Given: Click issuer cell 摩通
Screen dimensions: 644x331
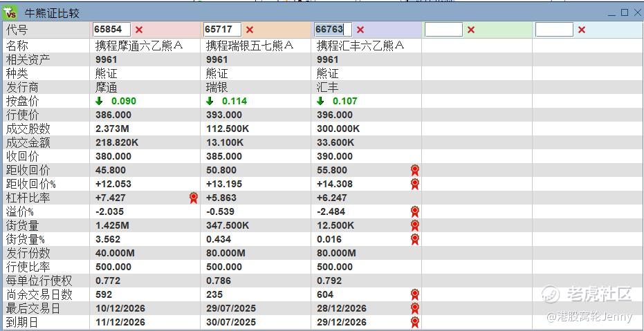Looking at the screenshot, I should [107, 87].
